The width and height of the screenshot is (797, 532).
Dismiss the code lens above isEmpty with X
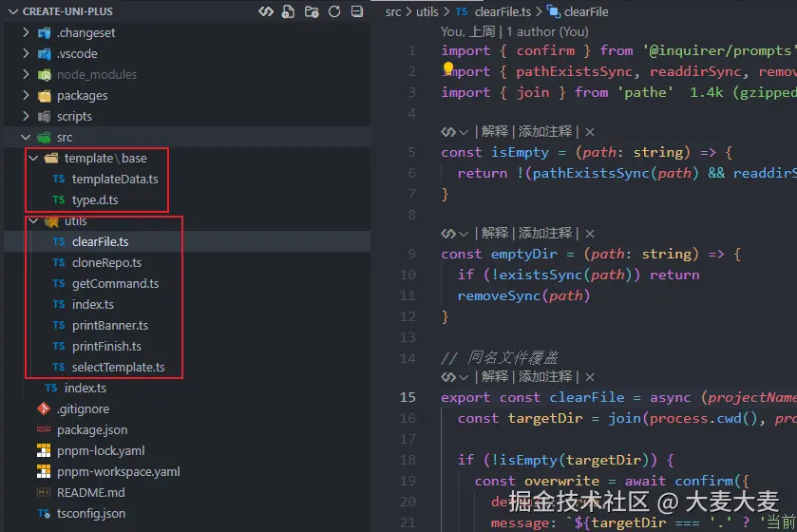tap(590, 132)
